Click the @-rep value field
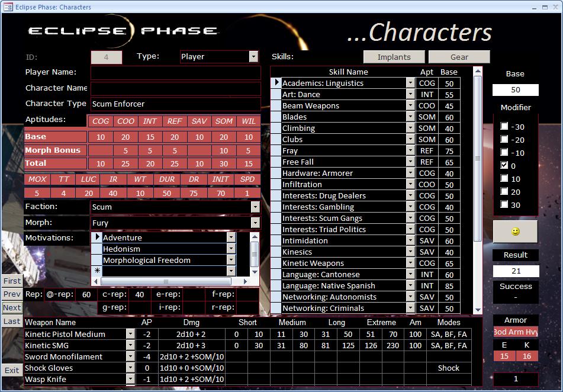Image resolution: width=563 pixels, height=392 pixels. tap(86, 295)
